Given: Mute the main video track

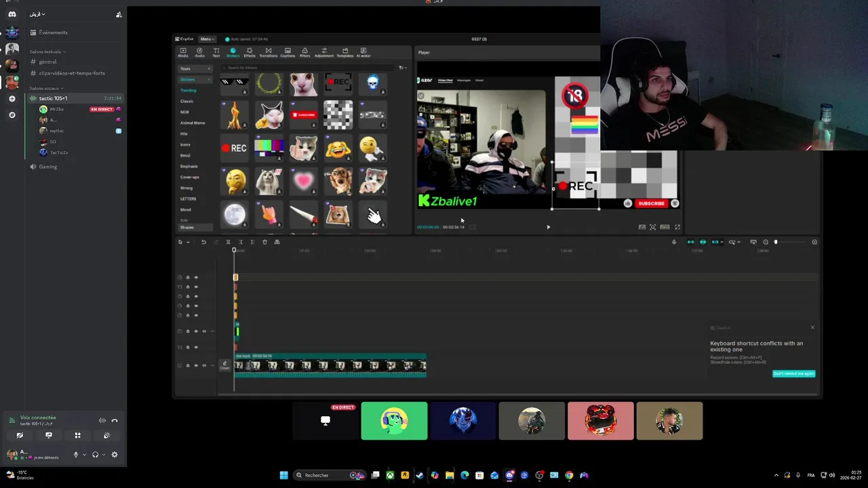Looking at the screenshot, I should point(204,365).
